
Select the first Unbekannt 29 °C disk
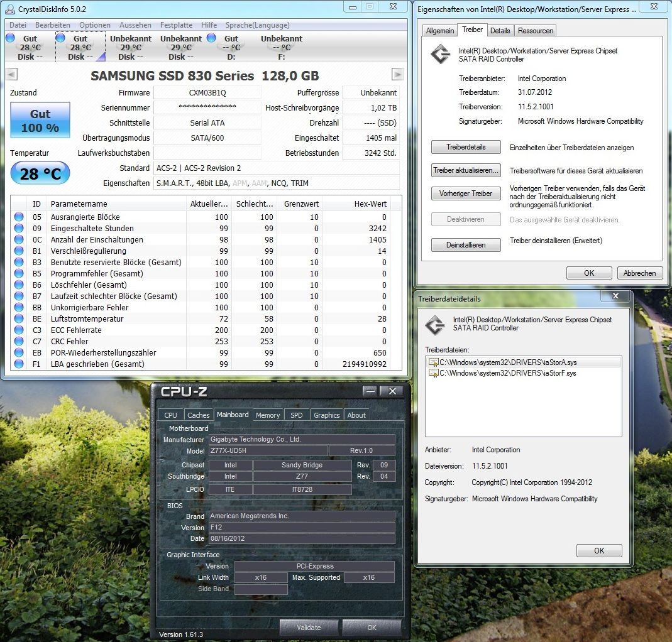coord(131,47)
